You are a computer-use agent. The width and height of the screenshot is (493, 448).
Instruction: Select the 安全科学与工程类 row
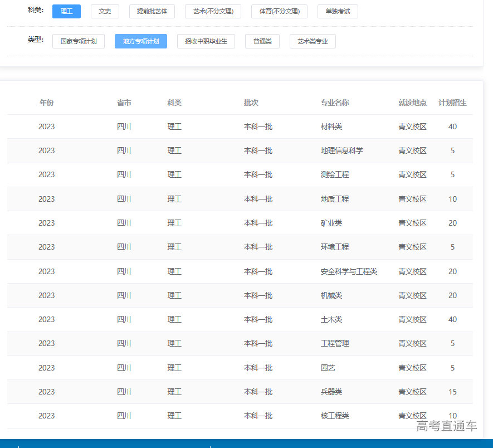pos(349,271)
